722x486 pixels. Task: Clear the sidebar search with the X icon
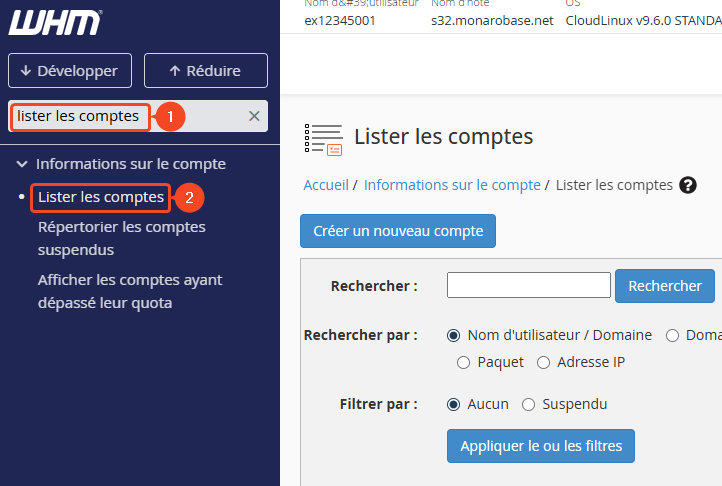tap(254, 116)
